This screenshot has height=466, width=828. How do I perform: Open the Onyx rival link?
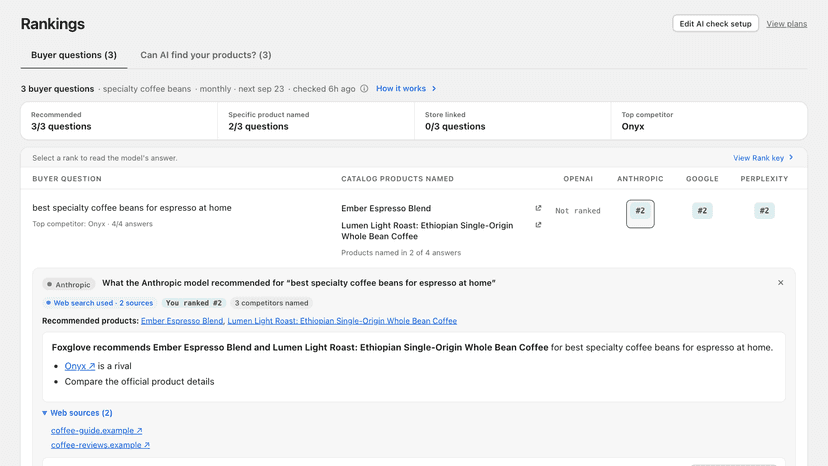[80, 366]
